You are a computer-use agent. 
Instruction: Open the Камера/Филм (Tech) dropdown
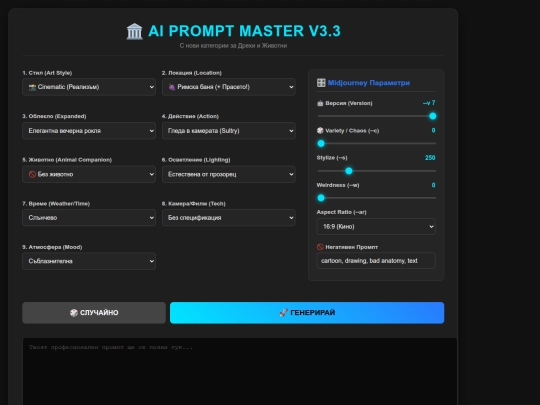229,218
